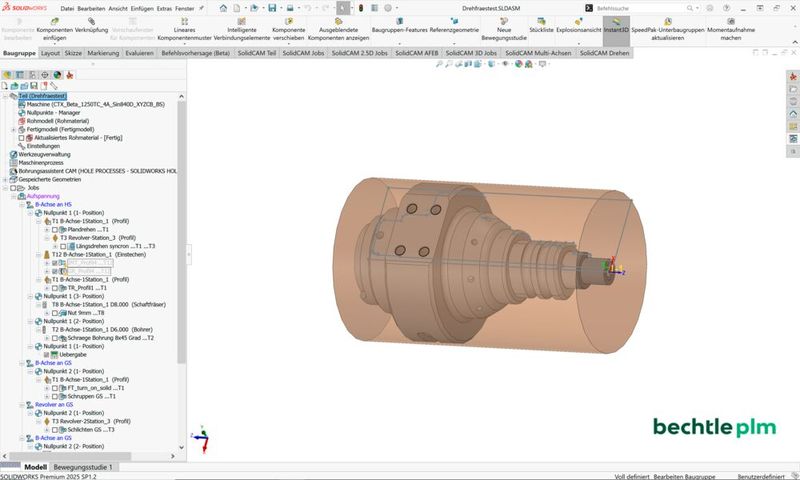800x480 pixels.
Task: Click the Nullpunkte - Manager icon
Action: click(21, 113)
